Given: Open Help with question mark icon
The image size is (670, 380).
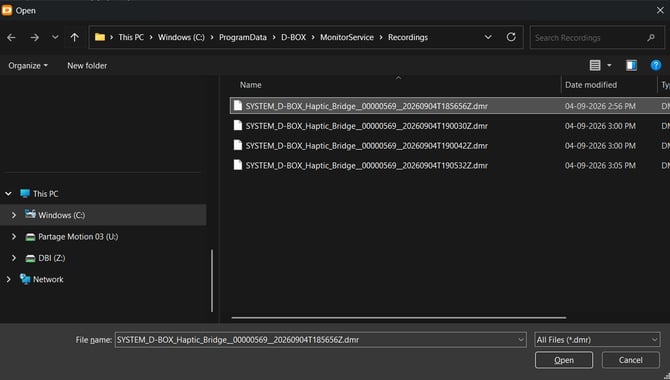Looking at the screenshot, I should (x=656, y=65).
